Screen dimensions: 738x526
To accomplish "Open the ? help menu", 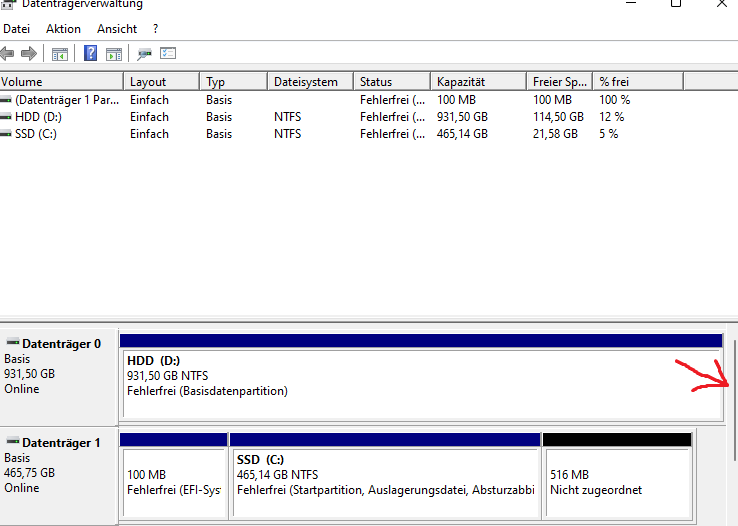I will [155, 29].
